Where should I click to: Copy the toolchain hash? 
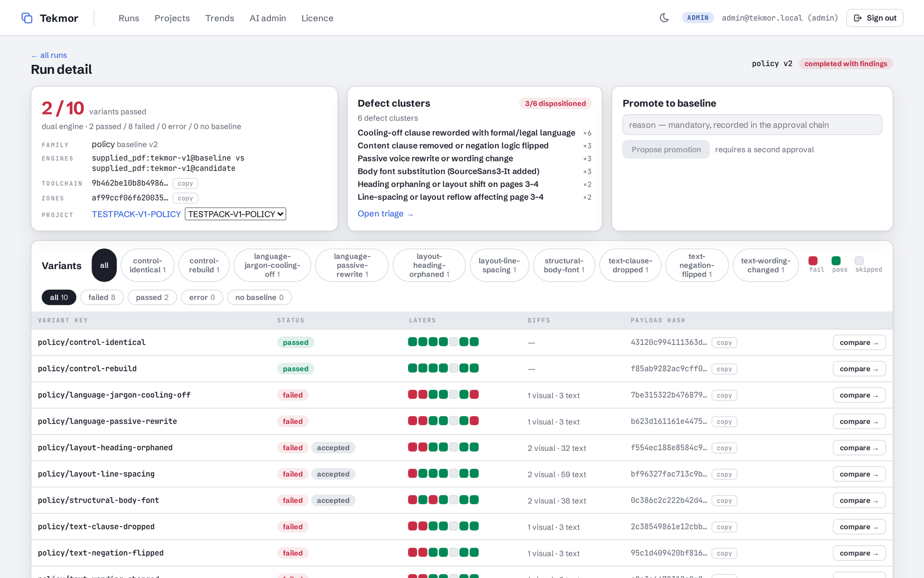[x=185, y=184]
